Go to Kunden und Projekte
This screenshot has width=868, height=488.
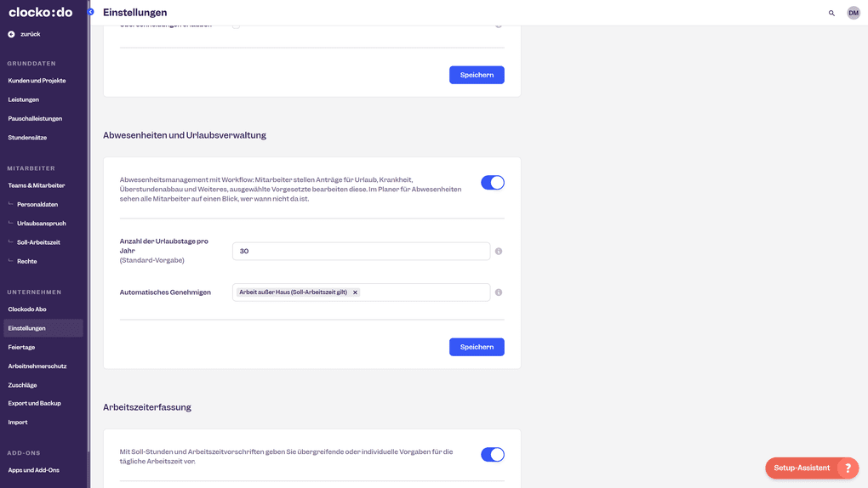tap(37, 81)
